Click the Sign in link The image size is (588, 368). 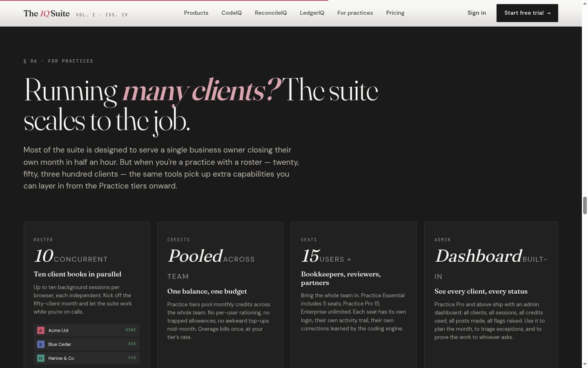point(477,13)
